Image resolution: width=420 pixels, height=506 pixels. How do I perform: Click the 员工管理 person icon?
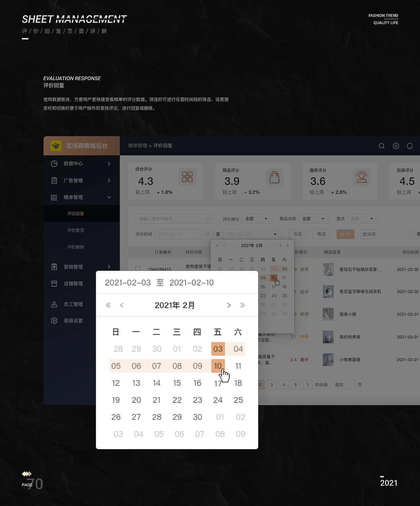54,304
